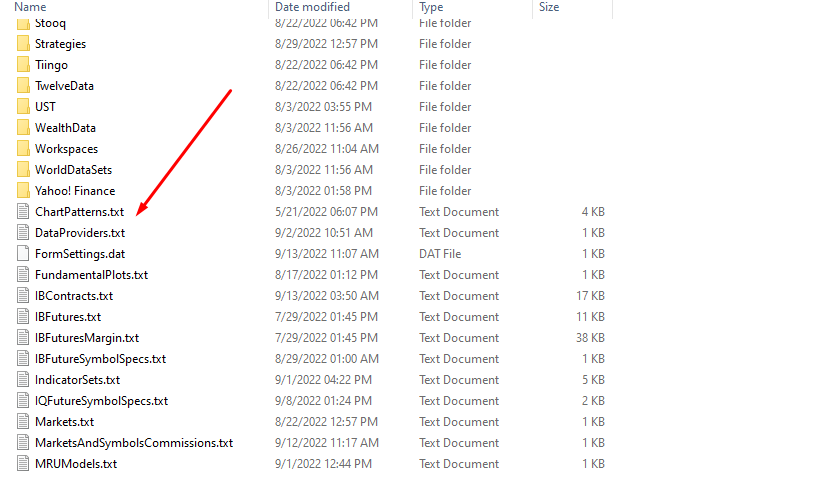Sort by the Name column header
This screenshot has width=840, height=479.
point(30,7)
